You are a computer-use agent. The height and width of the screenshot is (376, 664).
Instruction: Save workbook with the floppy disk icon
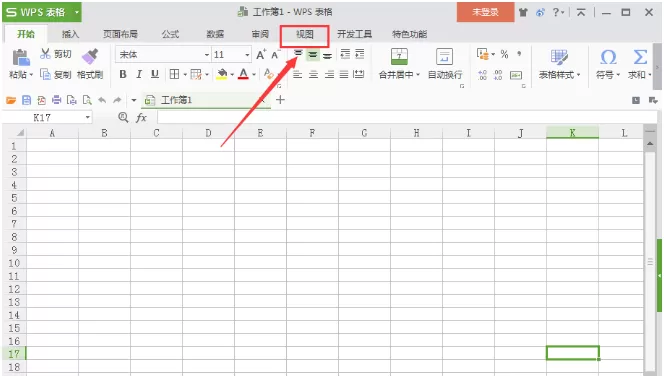[x=26, y=100]
